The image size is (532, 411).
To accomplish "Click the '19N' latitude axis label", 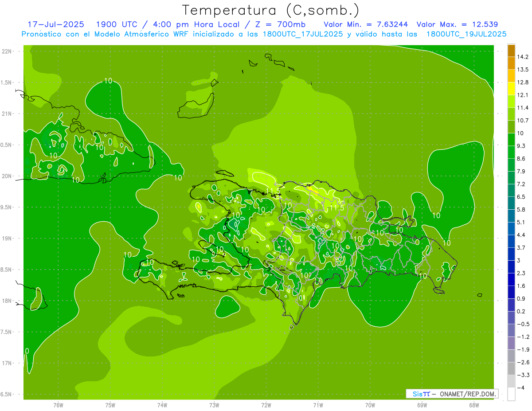I will 7,238.
